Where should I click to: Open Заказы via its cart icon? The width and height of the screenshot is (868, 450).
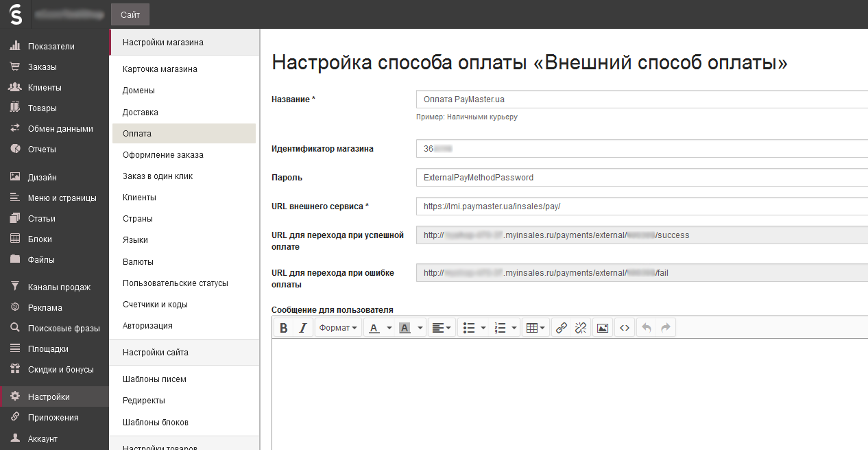point(14,67)
